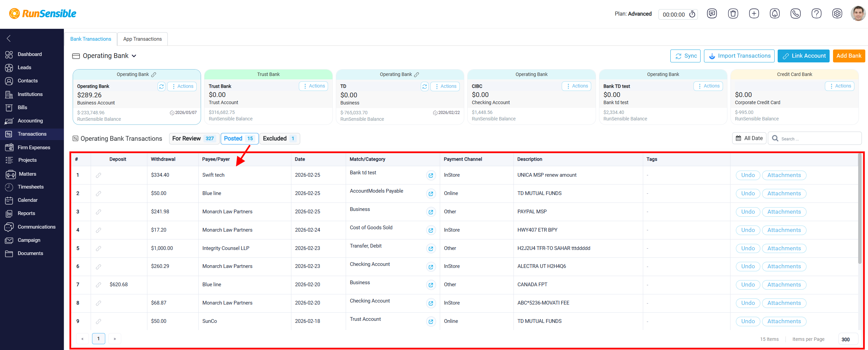Undo the Swift tech transaction
This screenshot has height=350, width=868.
pyautogui.click(x=748, y=175)
